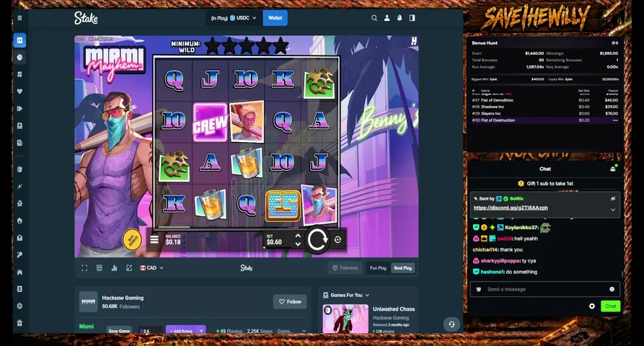Hide the pinned BotRix message
644x346 pixels.
613,199
